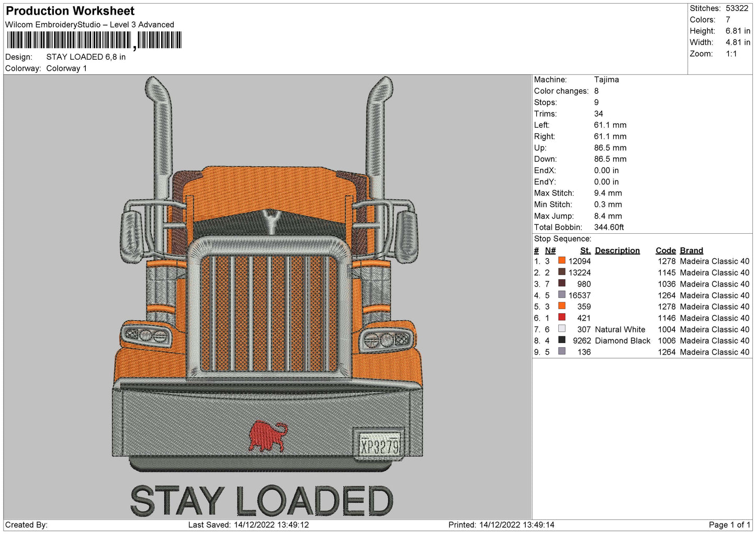Click the 'Diamond Black' description
Screen dimensions: 756x534
(x=623, y=340)
